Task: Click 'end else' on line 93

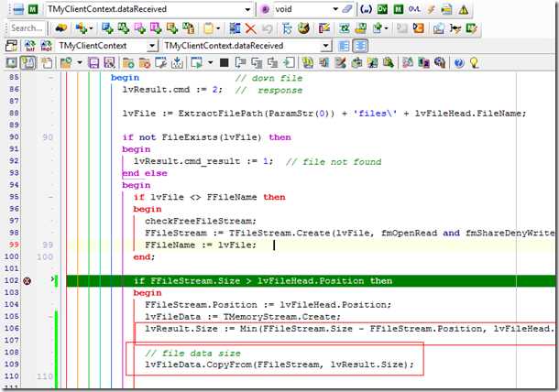Action: click(145, 173)
